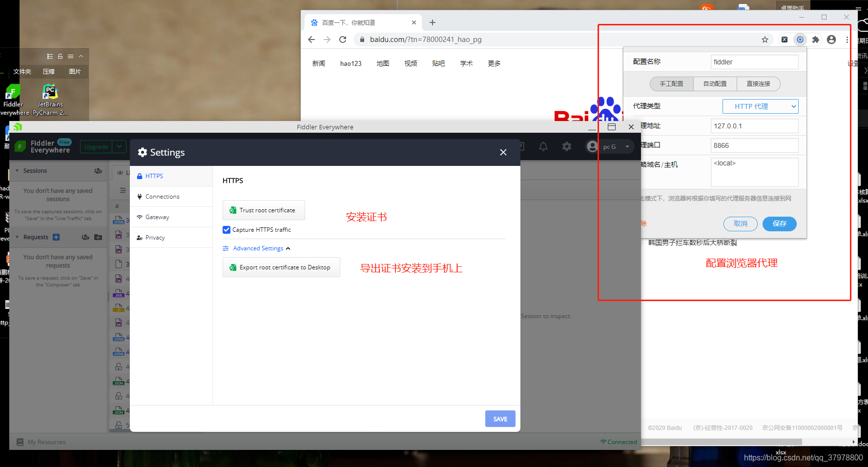This screenshot has height=467, width=868.
Task: Bookmark page with star icon
Action: coord(765,40)
